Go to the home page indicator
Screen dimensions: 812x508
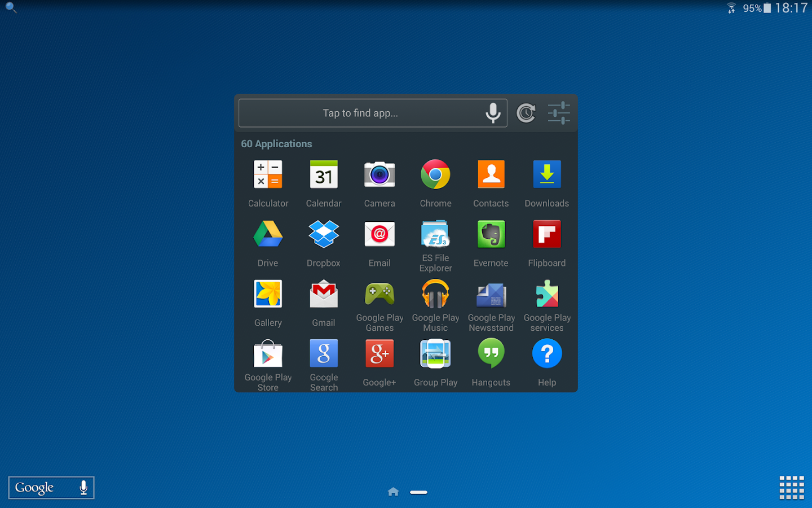394,492
